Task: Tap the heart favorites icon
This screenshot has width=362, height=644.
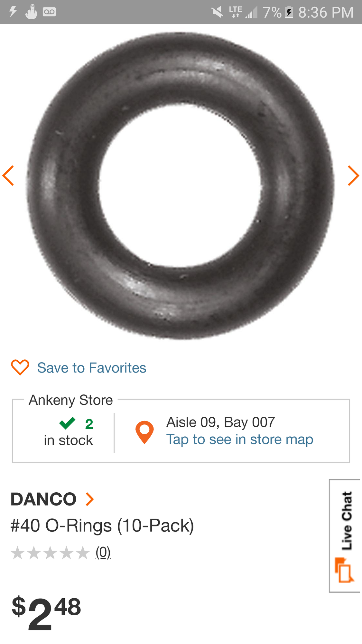Action: 20,367
